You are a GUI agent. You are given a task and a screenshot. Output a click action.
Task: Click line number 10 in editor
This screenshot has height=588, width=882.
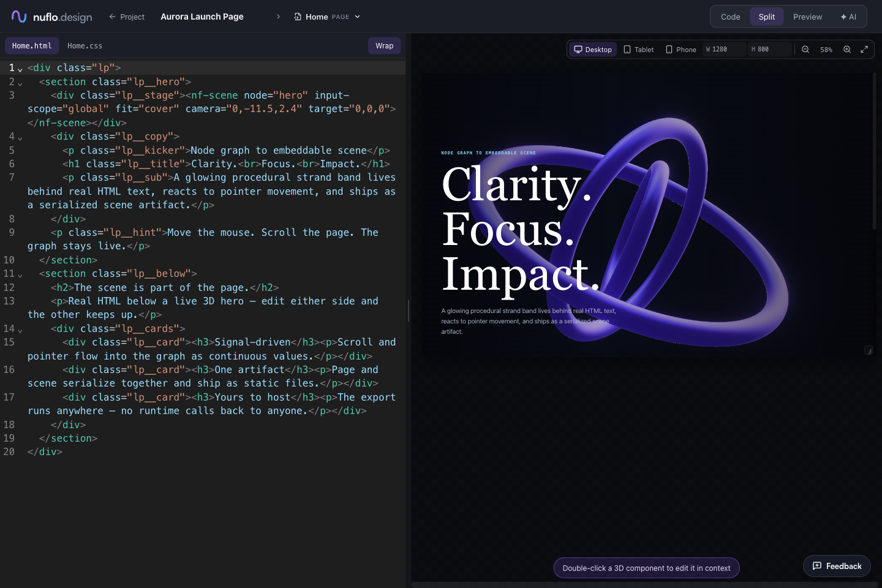(x=9, y=260)
